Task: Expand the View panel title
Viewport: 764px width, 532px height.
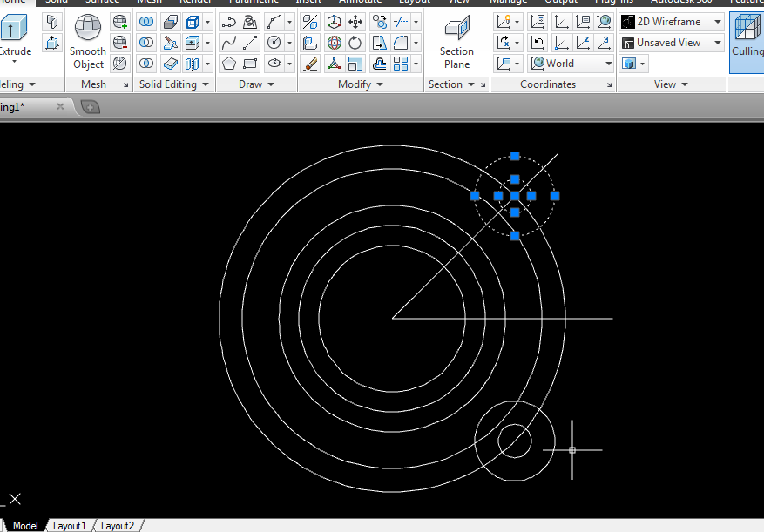Action: tap(671, 84)
